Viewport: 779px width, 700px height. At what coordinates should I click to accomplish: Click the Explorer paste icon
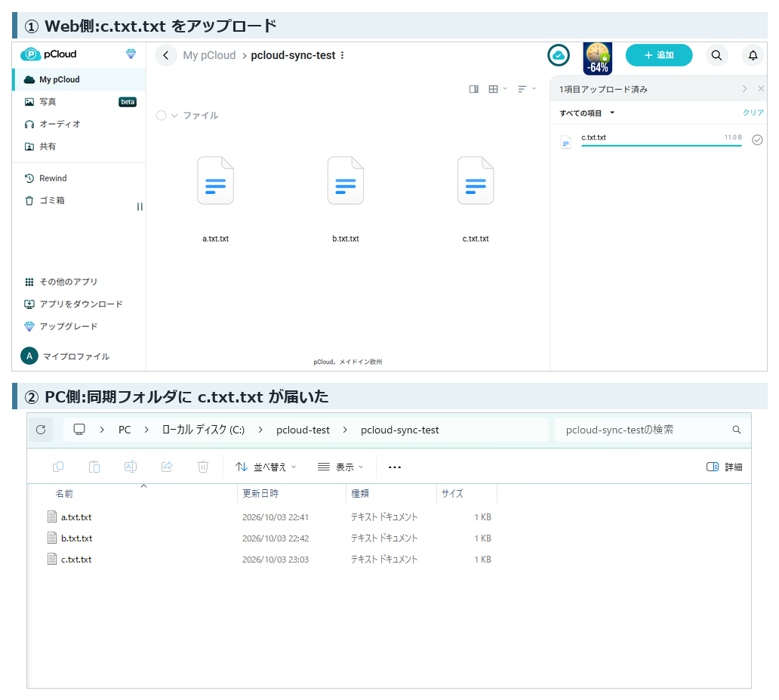click(x=94, y=467)
